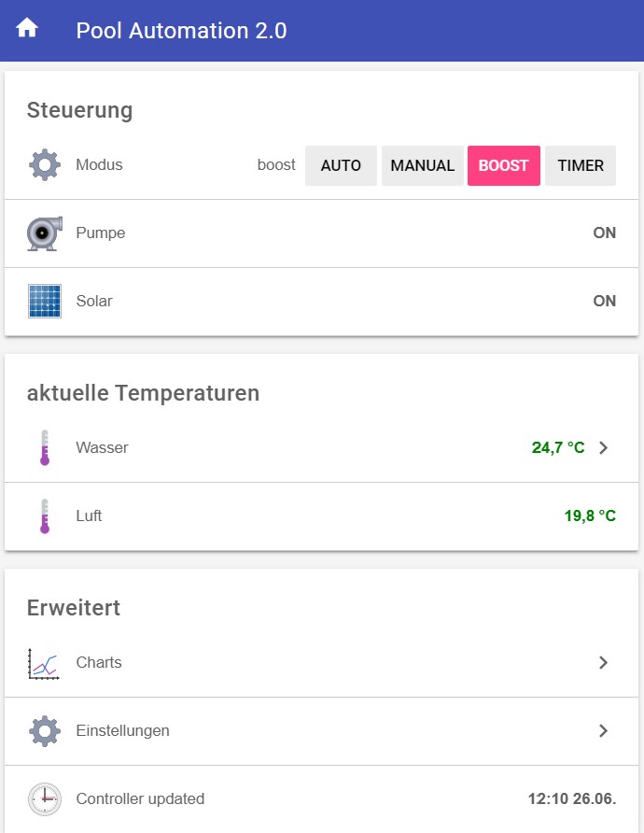Activate the BOOST mode button
The image size is (644, 833).
503,166
